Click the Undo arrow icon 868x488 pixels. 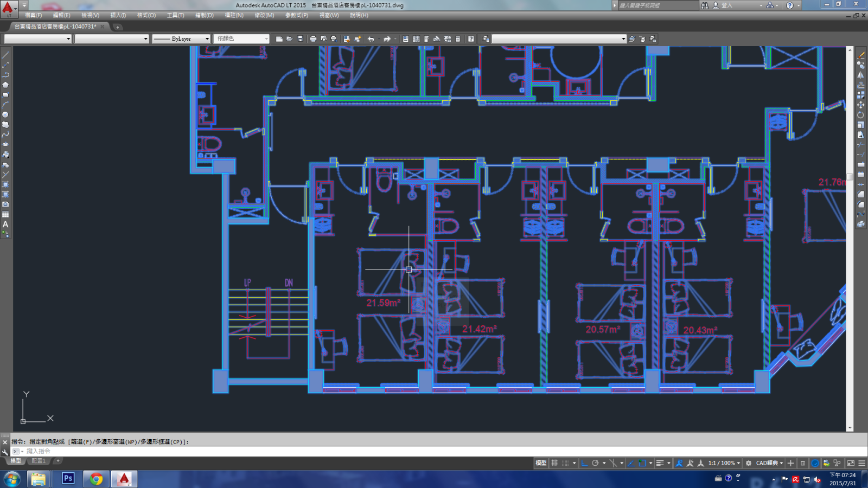371,39
